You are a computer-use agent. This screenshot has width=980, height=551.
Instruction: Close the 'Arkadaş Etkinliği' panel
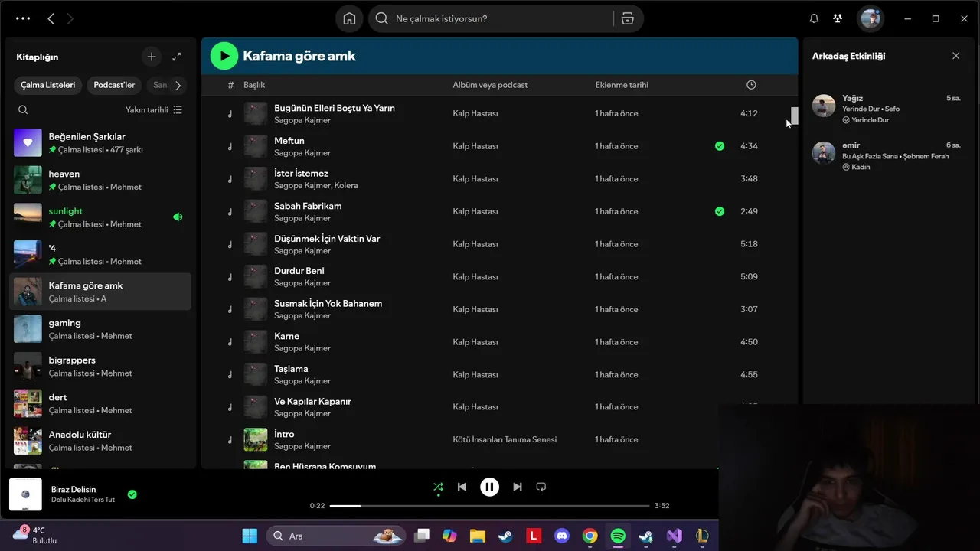955,56
